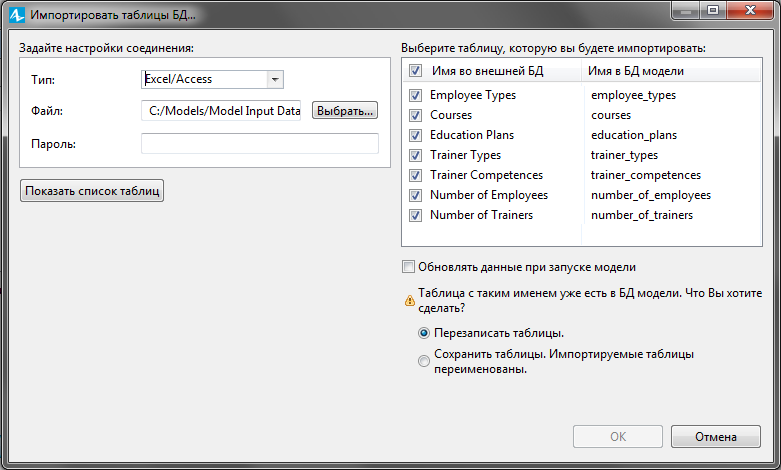Select the Перезаписать таблицы radio option

pyautogui.click(x=424, y=333)
